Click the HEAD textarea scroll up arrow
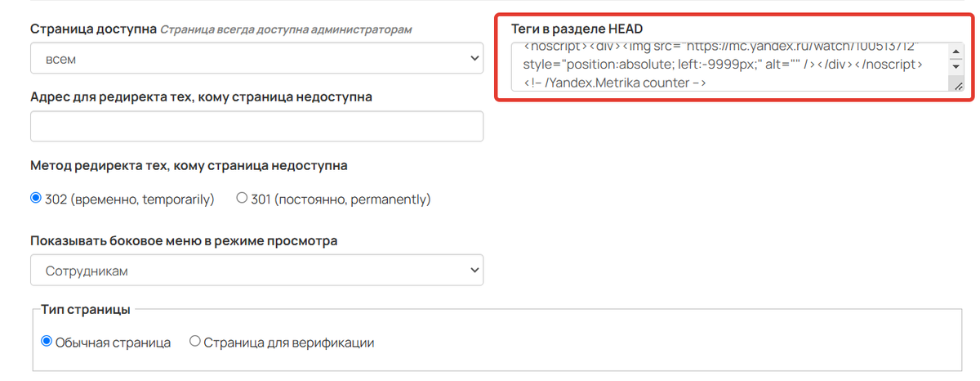The height and width of the screenshot is (381, 980). [956, 52]
